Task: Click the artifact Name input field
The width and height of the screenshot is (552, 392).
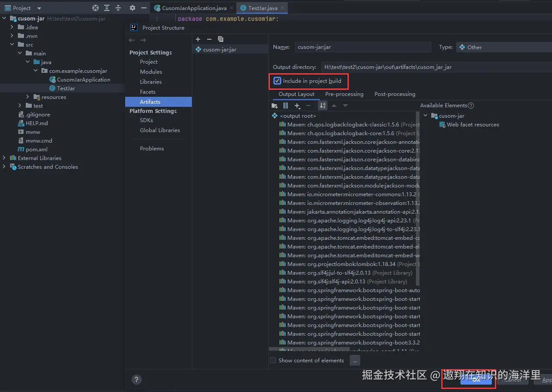Action: 363,47
